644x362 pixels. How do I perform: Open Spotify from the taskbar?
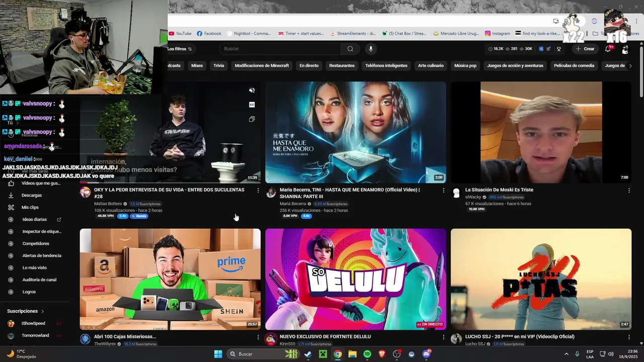pyautogui.click(x=367, y=354)
